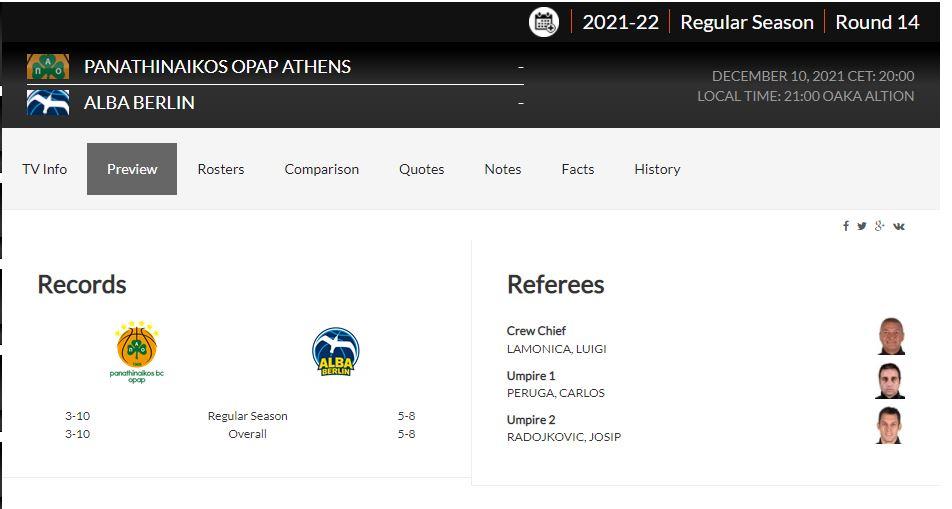This screenshot has height=509, width=952.
Task: Click the Round 14 label
Action: (877, 22)
